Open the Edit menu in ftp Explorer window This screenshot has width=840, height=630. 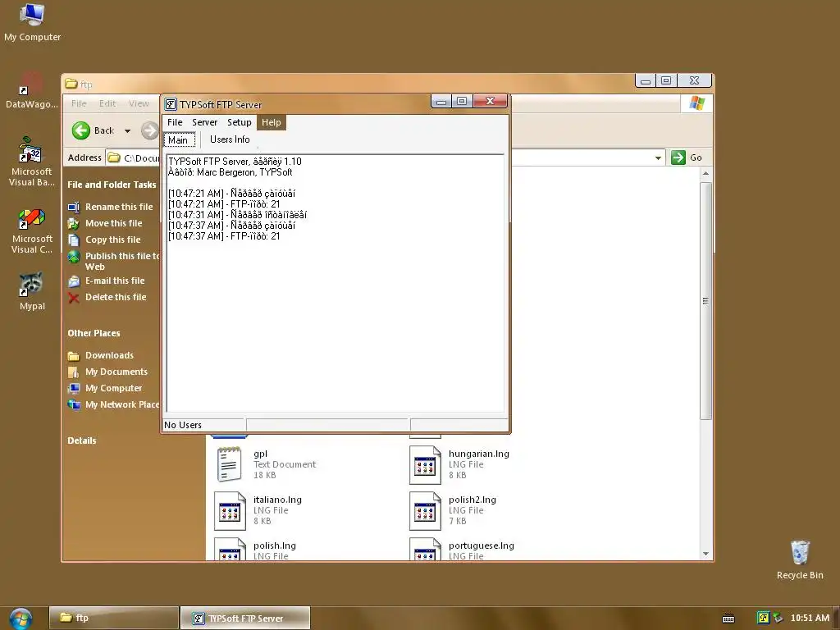pos(107,103)
